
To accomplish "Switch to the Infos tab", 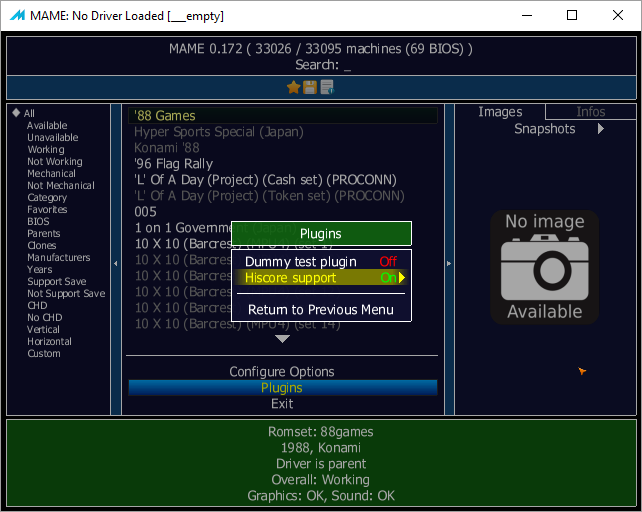I will [590, 111].
